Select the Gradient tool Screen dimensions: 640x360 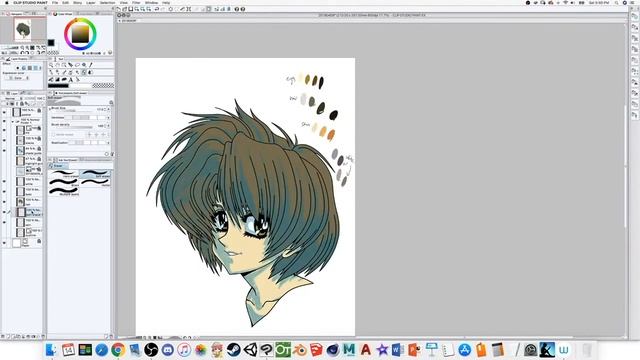58,79
